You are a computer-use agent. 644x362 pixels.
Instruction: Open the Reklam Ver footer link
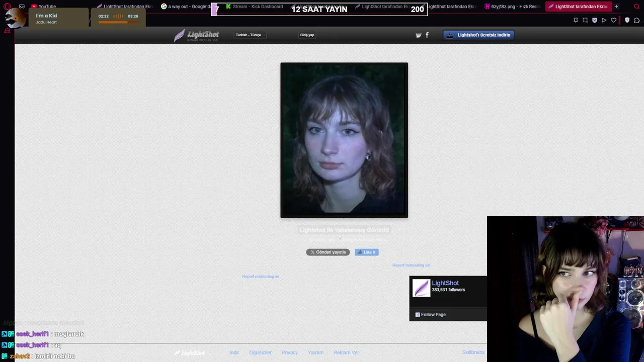(x=346, y=352)
